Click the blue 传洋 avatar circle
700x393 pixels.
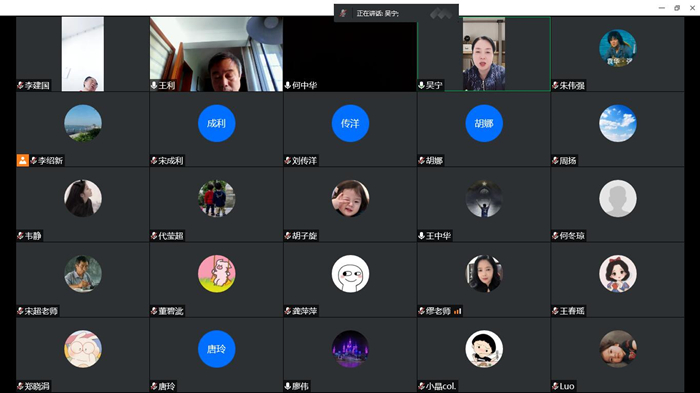(350, 123)
